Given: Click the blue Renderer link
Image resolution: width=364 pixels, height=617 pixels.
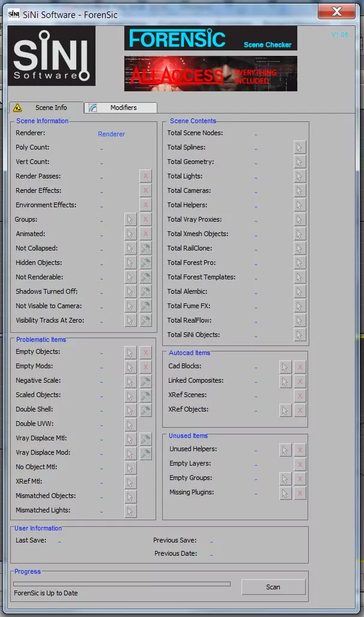Looking at the screenshot, I should point(111,134).
